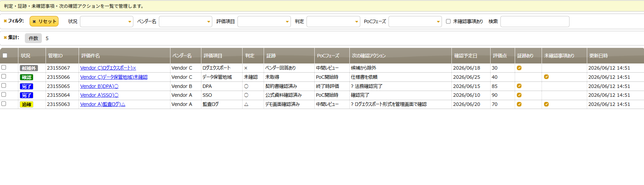Screen dimensions: 644x185
Task: Check the row checkbox for 23155066
Action: pyautogui.click(x=4, y=76)
